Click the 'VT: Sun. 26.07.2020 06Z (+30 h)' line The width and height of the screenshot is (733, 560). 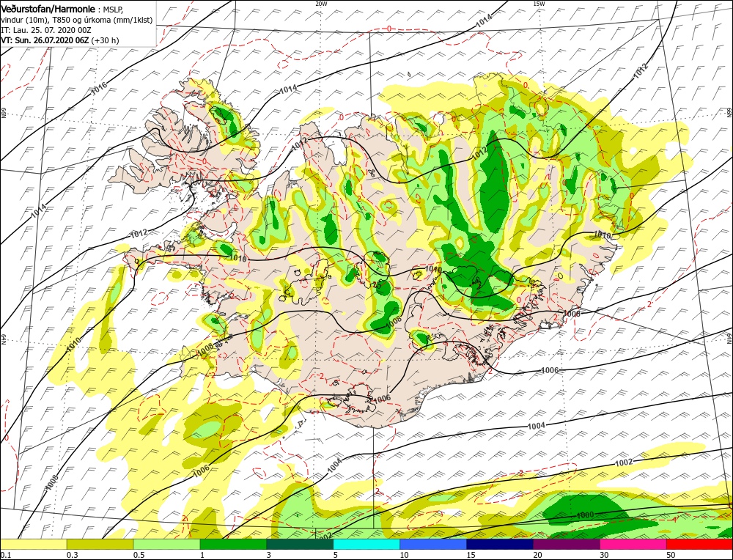click(60, 40)
